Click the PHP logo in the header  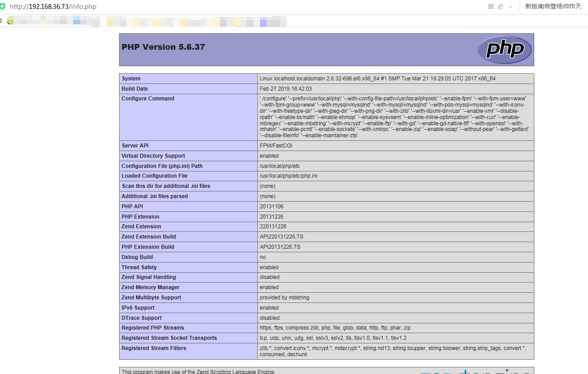coord(504,50)
